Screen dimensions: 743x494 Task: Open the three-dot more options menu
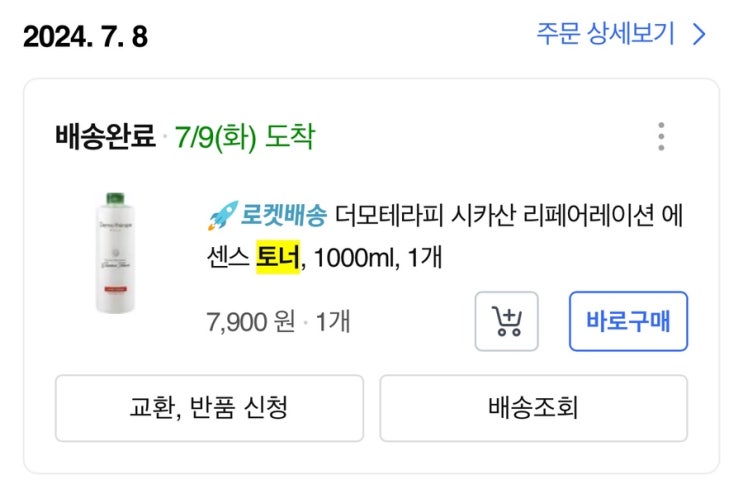point(660,136)
